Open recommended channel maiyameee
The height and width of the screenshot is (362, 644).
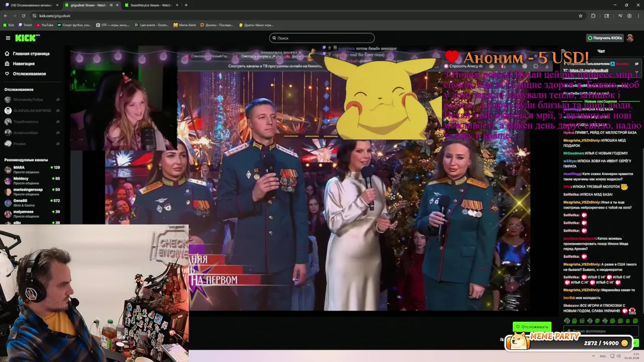(32, 214)
